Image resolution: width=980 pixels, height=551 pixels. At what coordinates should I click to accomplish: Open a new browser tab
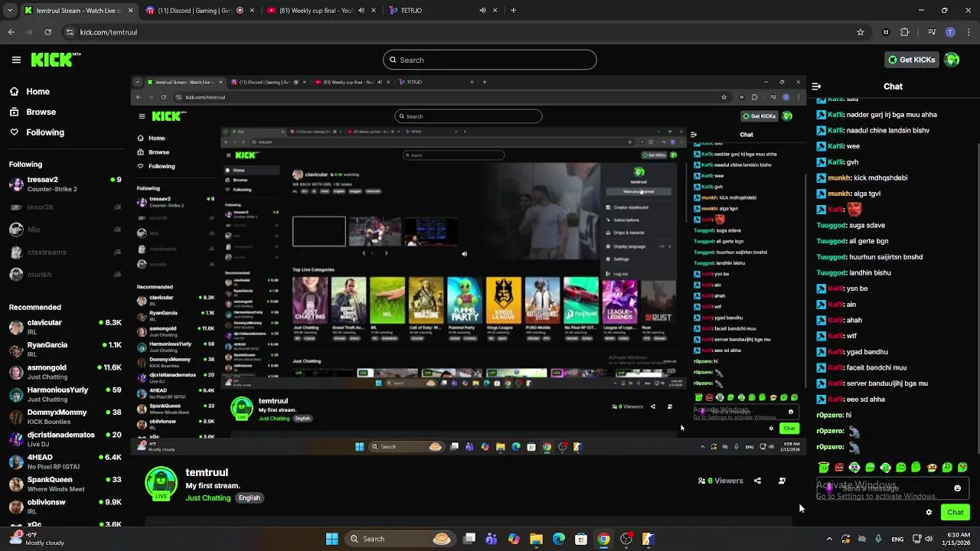point(513,11)
